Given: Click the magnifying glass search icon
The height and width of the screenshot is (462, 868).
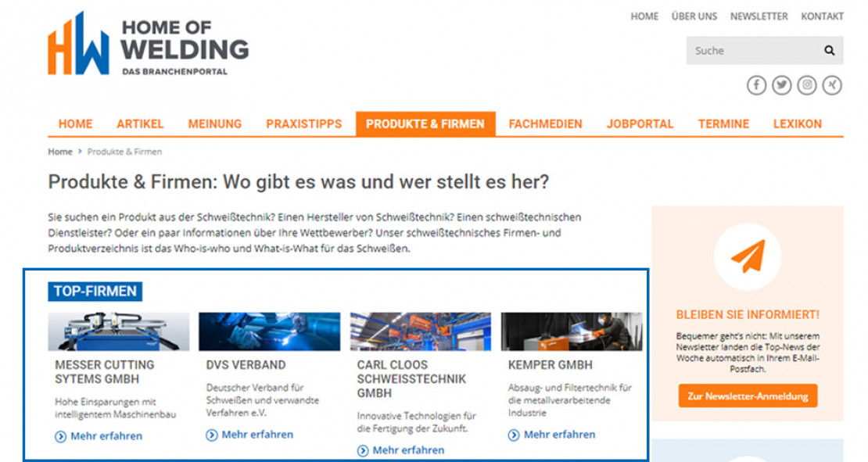Looking at the screenshot, I should tap(829, 51).
